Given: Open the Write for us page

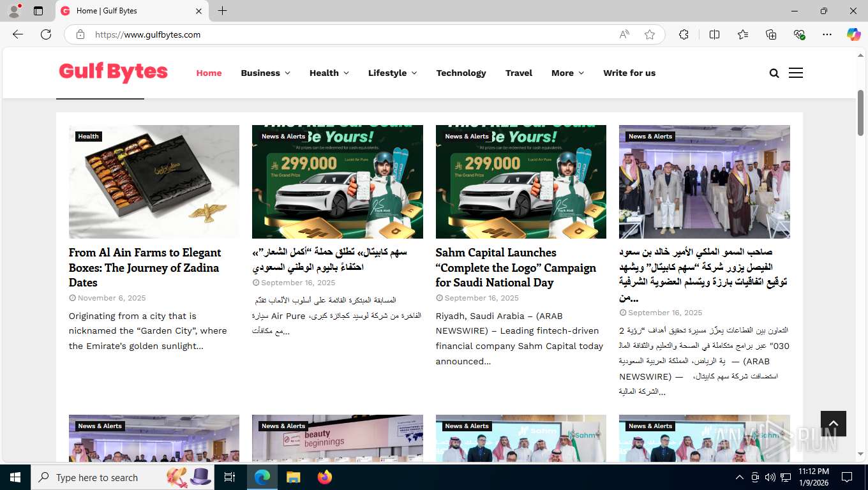Looking at the screenshot, I should coord(629,73).
